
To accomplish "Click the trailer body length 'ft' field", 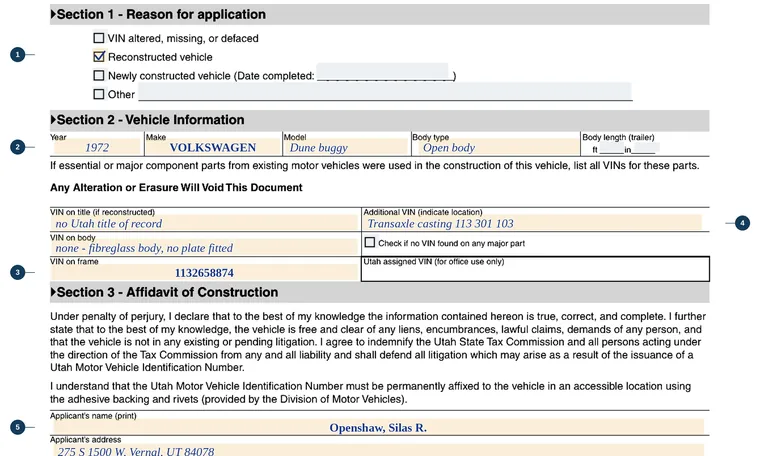I will [x=610, y=149].
